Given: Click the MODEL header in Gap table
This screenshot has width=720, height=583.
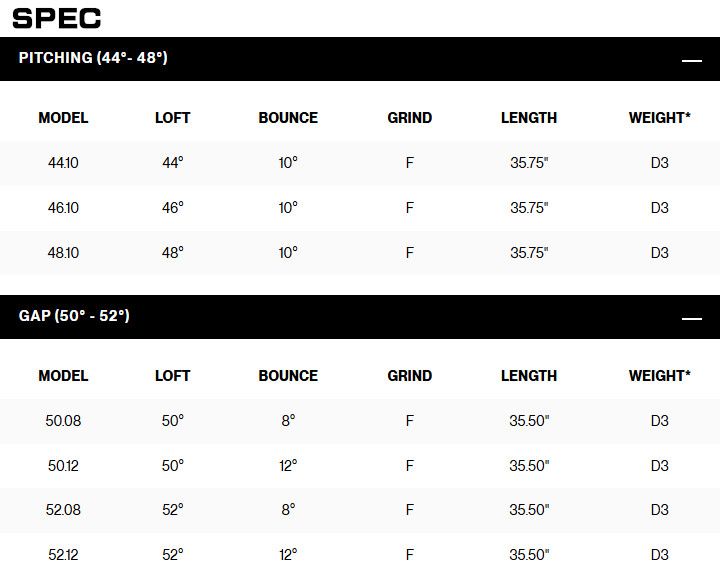Looking at the screenshot, I should pos(63,376).
